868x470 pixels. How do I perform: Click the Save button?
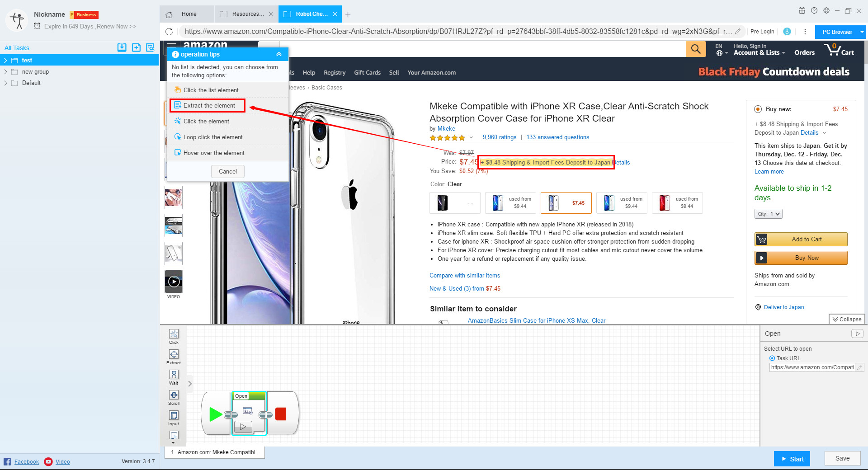click(x=842, y=458)
